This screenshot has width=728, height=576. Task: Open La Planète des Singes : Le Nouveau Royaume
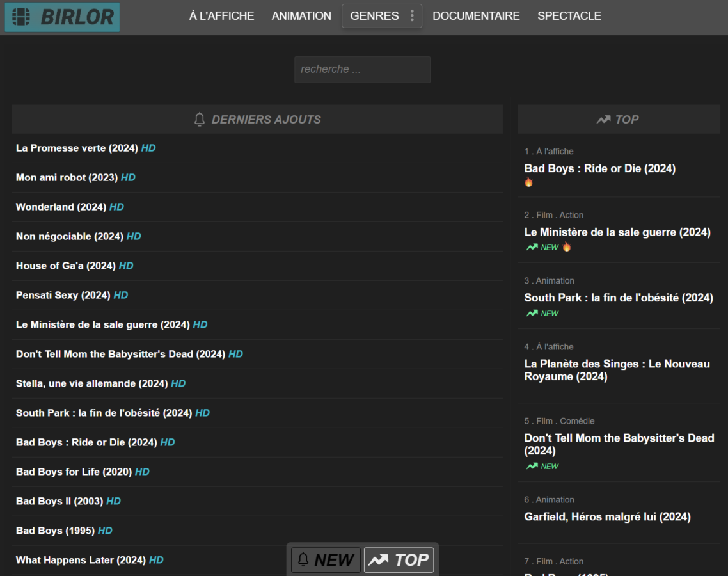617,370
